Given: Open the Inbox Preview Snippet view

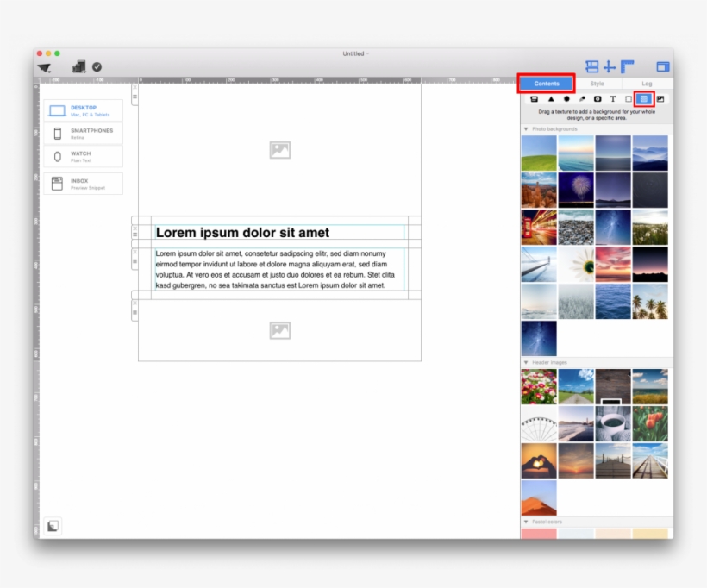Looking at the screenshot, I should (x=84, y=183).
